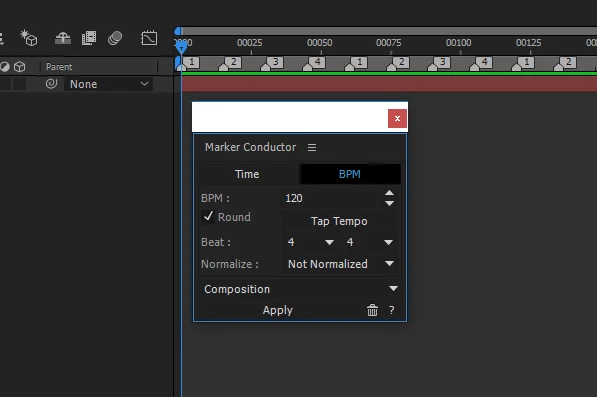Screen dimensions: 597x397
Task: Click the blue current time indicator head
Action: 182,47
